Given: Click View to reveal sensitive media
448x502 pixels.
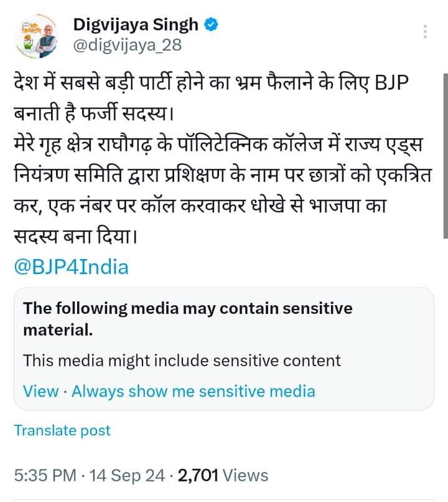Looking at the screenshot, I should [x=40, y=391].
